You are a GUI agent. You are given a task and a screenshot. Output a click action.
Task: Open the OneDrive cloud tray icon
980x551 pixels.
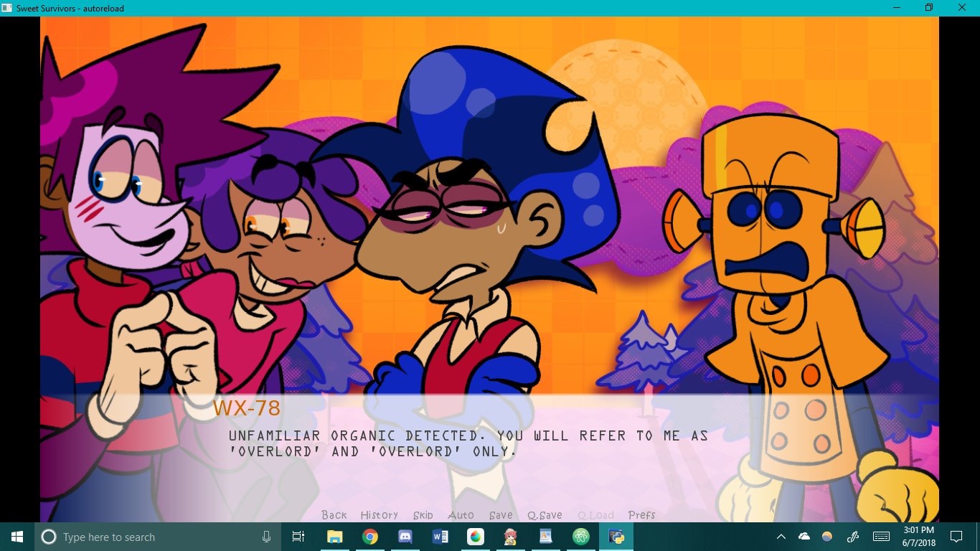click(804, 537)
